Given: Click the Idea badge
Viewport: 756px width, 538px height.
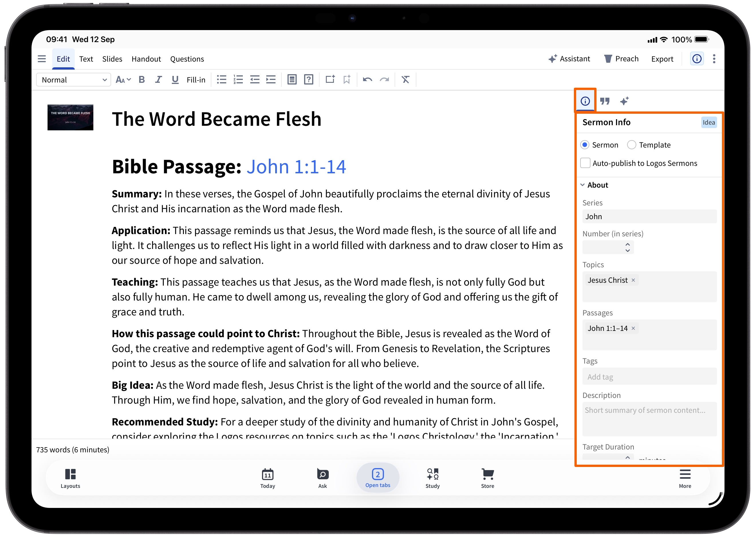Looking at the screenshot, I should (709, 123).
